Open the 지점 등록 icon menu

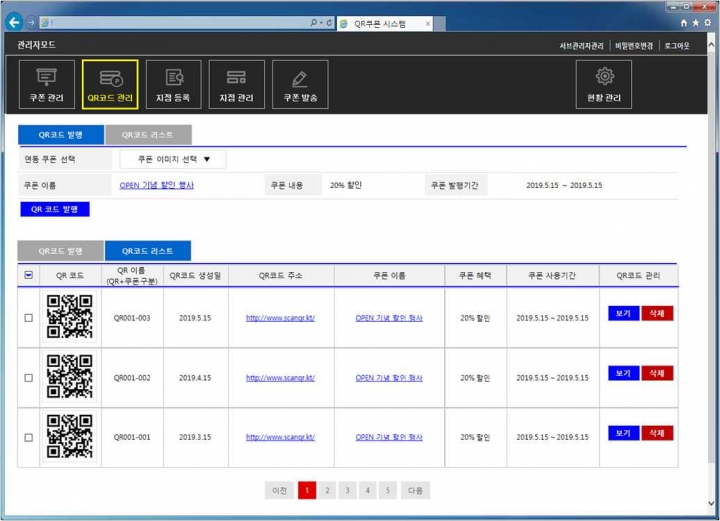pyautogui.click(x=174, y=84)
